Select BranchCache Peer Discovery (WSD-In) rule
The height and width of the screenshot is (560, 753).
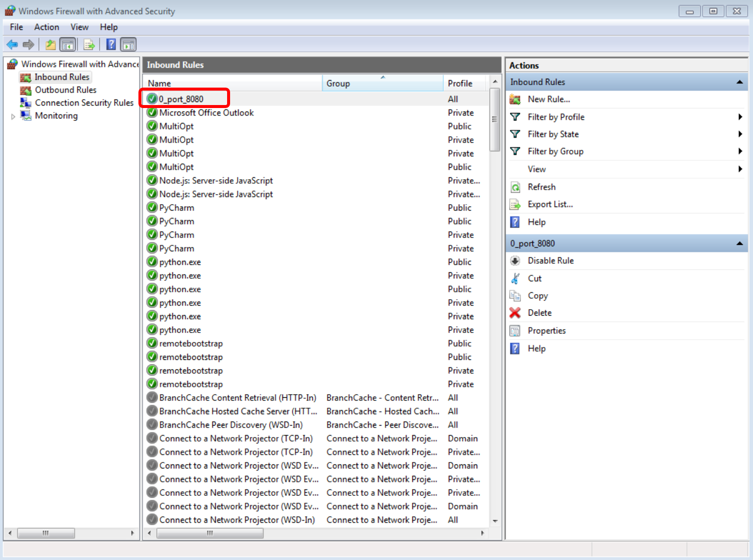(x=231, y=425)
